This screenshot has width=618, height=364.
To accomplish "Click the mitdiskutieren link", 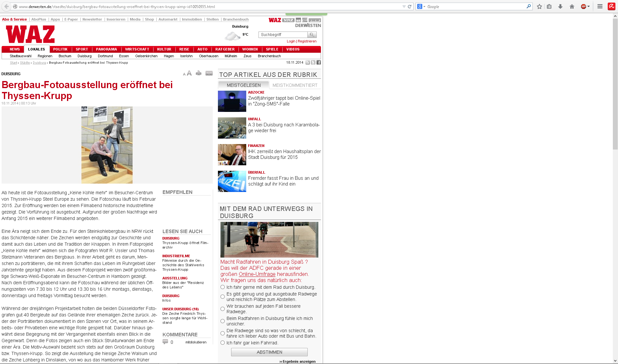I will (196, 342).
